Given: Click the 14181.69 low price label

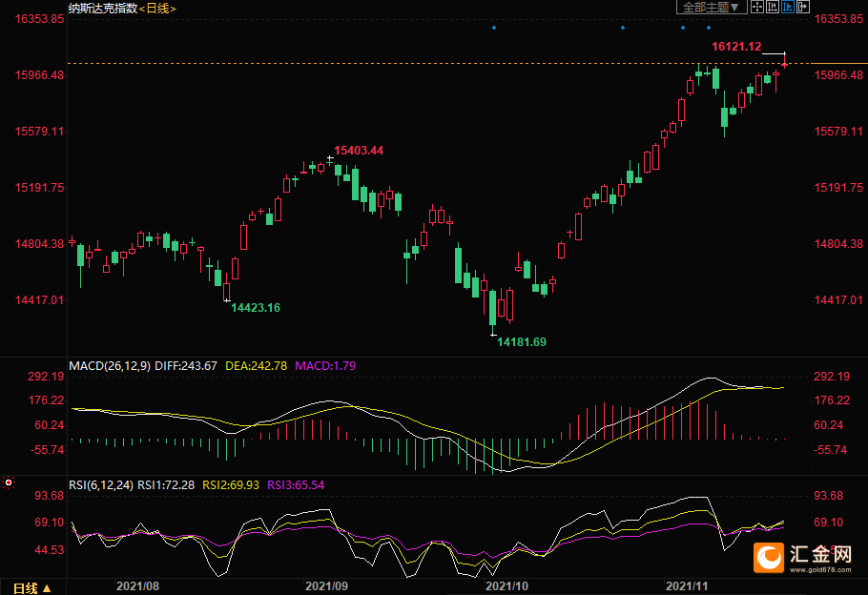Looking at the screenshot, I should (522, 342).
